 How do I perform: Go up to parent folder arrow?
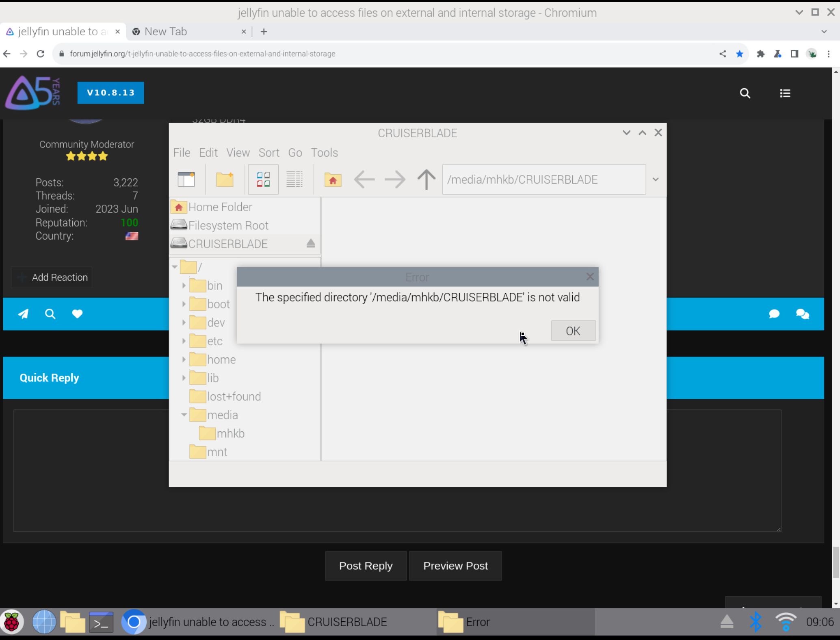pos(426,179)
